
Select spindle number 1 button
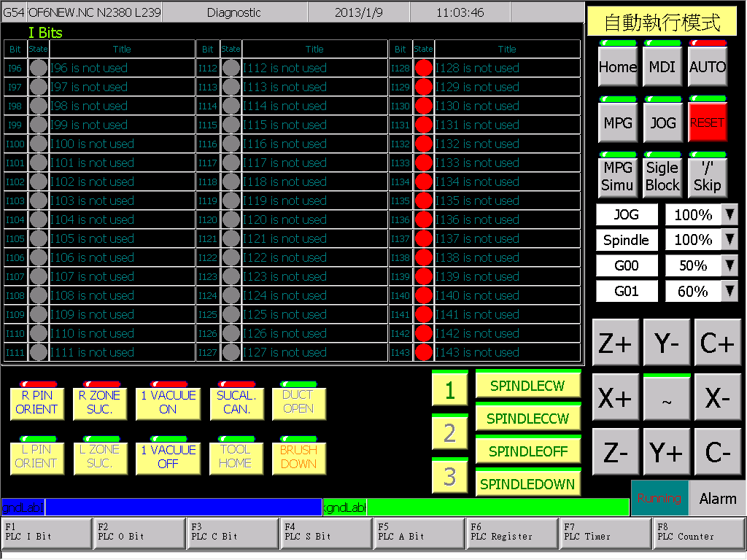[449, 389]
